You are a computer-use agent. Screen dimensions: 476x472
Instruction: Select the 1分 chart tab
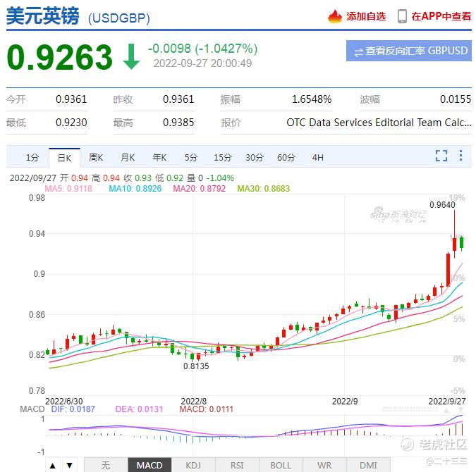coord(32,158)
